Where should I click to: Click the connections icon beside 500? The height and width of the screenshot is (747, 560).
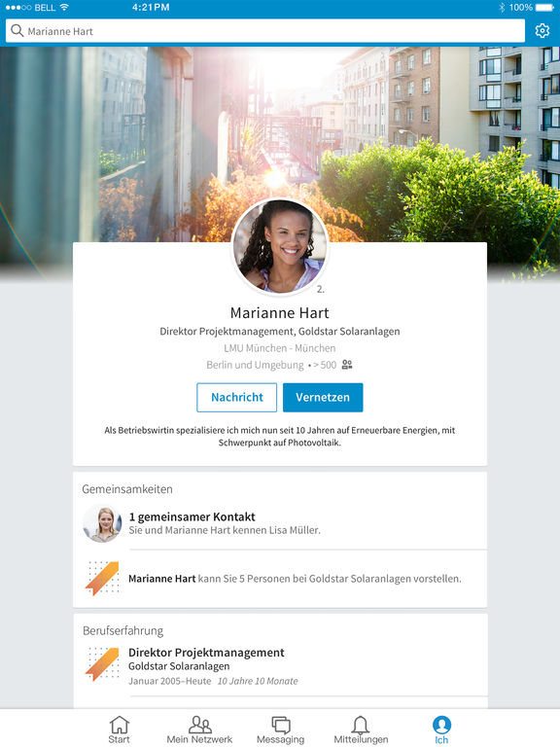(x=347, y=365)
